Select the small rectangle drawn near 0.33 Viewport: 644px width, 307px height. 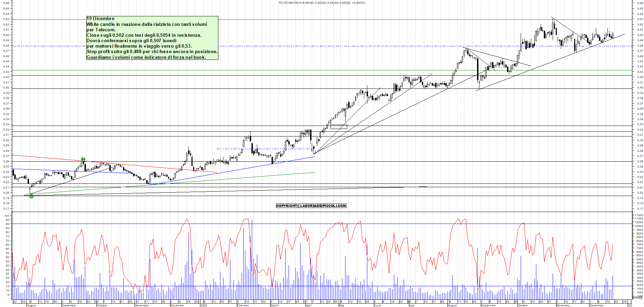[x=339, y=127]
